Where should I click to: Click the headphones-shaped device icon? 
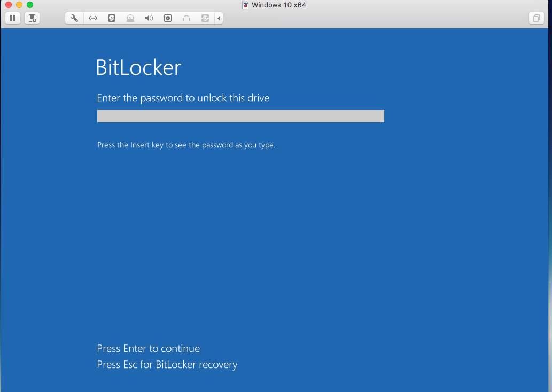click(x=186, y=18)
